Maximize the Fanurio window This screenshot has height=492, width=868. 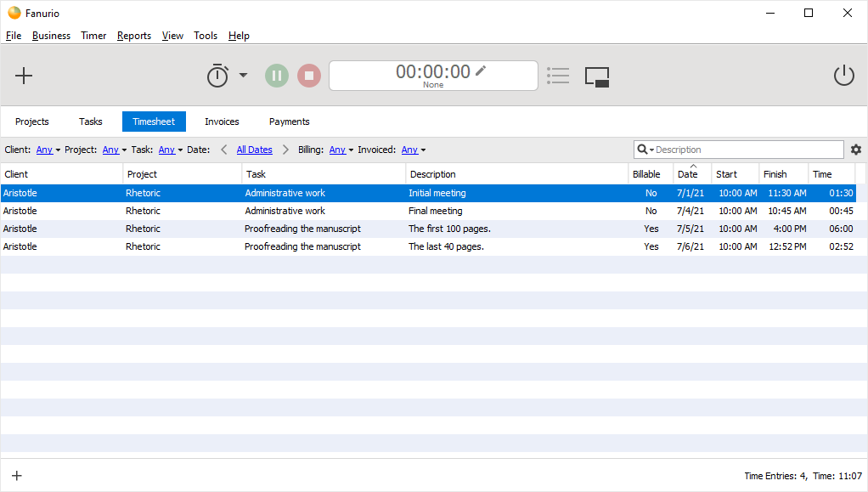[x=809, y=13]
